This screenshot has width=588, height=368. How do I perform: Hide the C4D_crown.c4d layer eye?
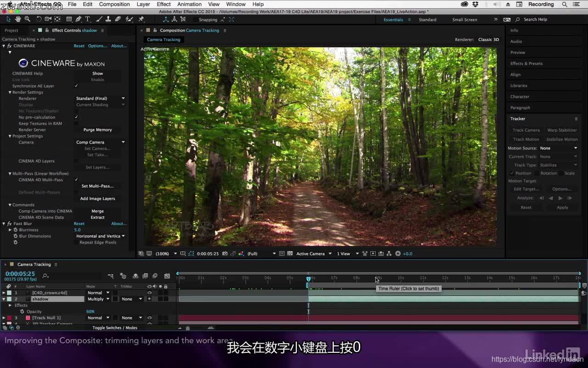point(149,293)
